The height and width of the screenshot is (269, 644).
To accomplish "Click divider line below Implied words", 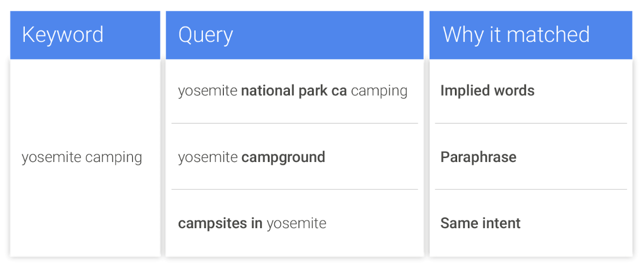I will point(531,123).
